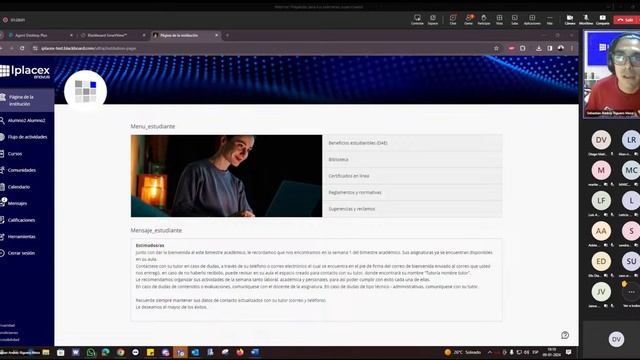Click the SU participant avatar
Screen dimensions: 640x360
[631, 261]
